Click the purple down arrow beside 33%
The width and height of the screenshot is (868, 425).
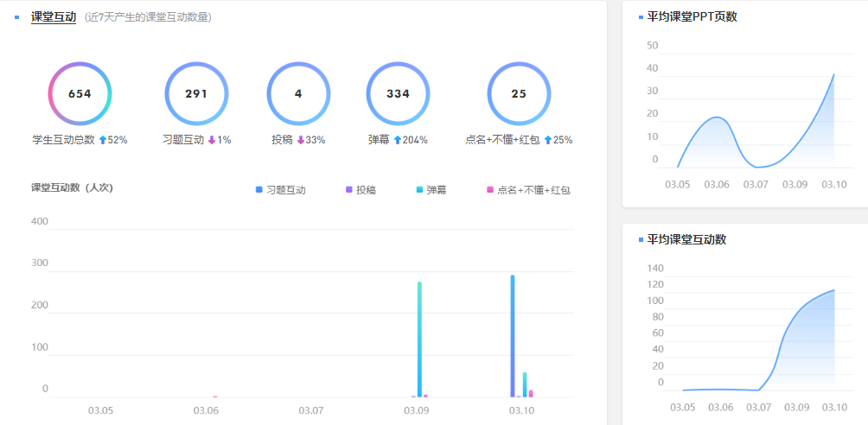[300, 140]
